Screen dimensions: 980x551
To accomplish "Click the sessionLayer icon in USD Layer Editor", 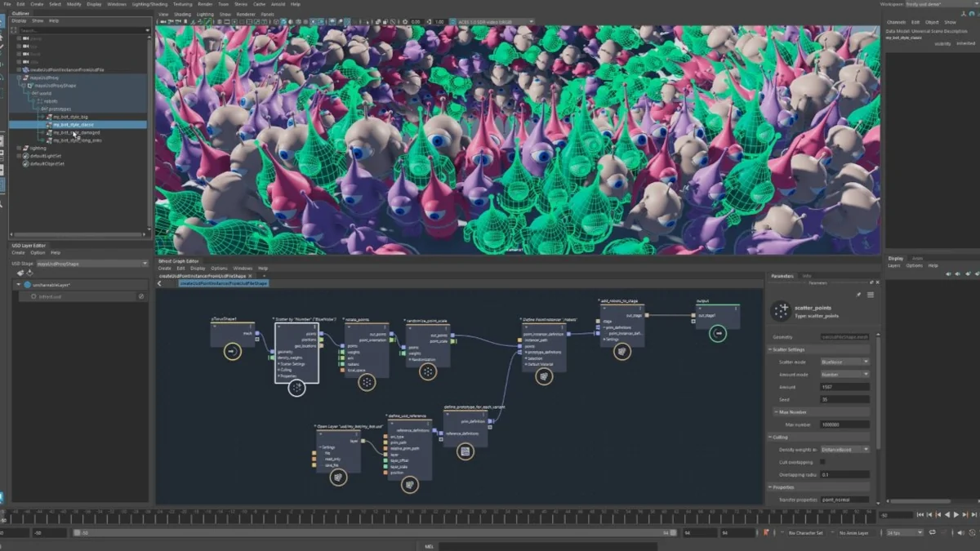I will click(27, 285).
